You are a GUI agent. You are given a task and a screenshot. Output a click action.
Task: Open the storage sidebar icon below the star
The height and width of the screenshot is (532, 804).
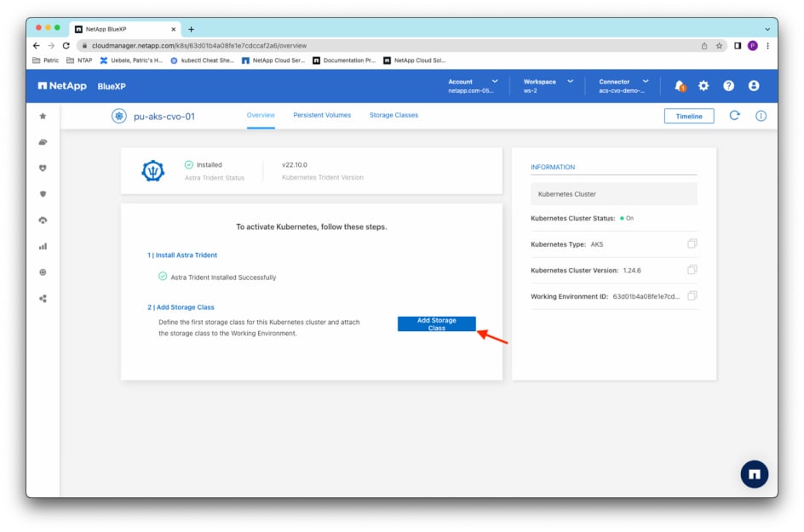[43, 142]
